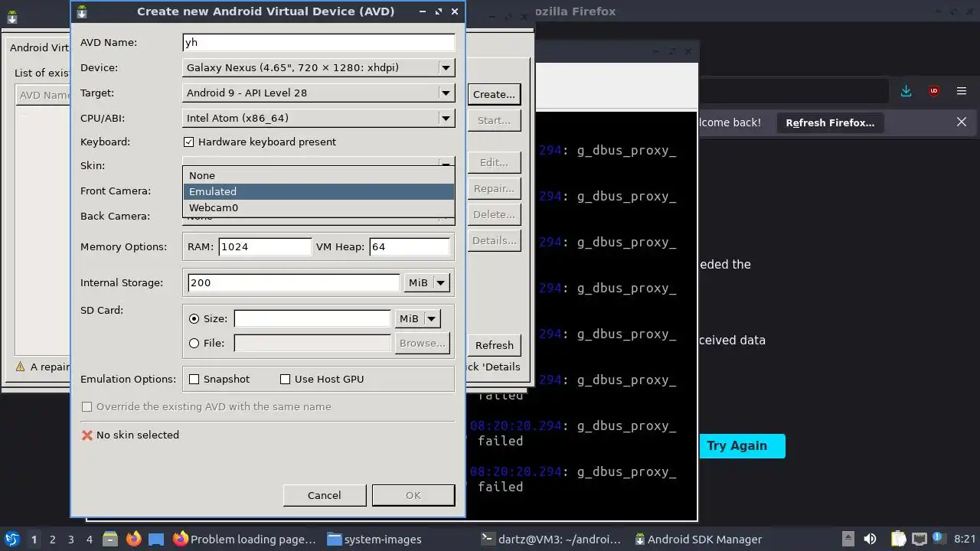Choose None in camera dropdown list
Viewport: 980px width, 551px height.
318,175
